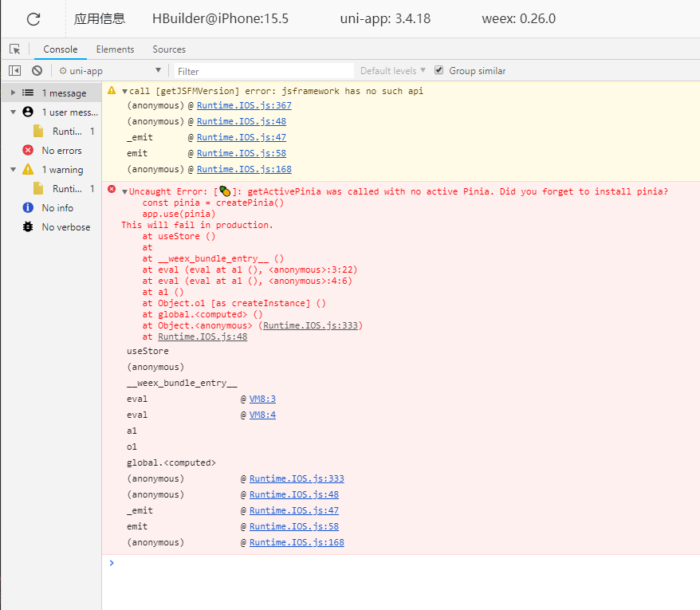The width and height of the screenshot is (700, 610).
Task: Expand the 1 message group
Action: [13, 93]
